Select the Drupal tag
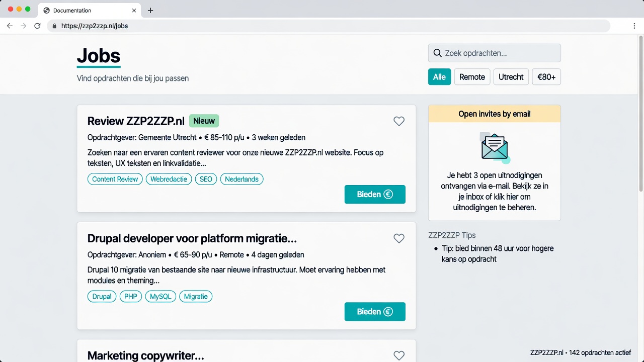Image resolution: width=644 pixels, height=362 pixels. coord(102,297)
